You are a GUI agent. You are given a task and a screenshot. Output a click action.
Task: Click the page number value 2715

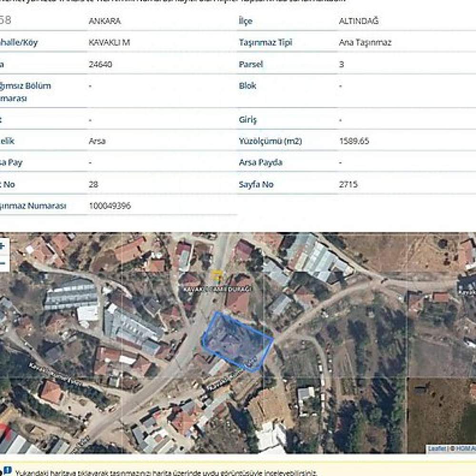click(348, 184)
